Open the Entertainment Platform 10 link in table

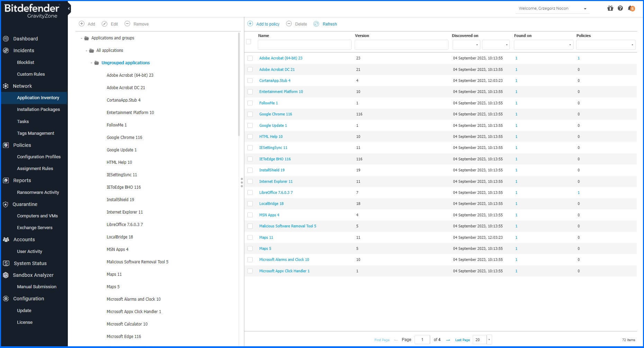click(281, 92)
